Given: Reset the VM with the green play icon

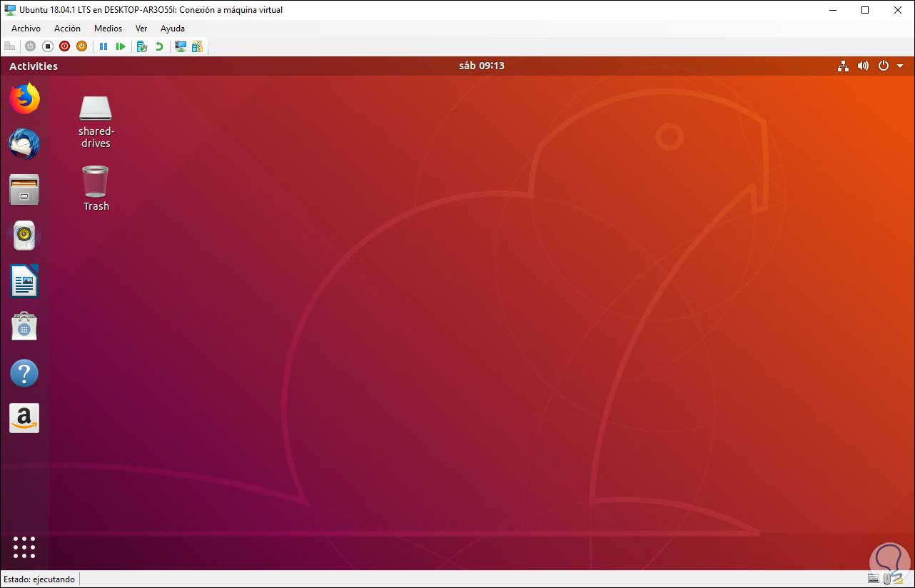Looking at the screenshot, I should (x=121, y=46).
